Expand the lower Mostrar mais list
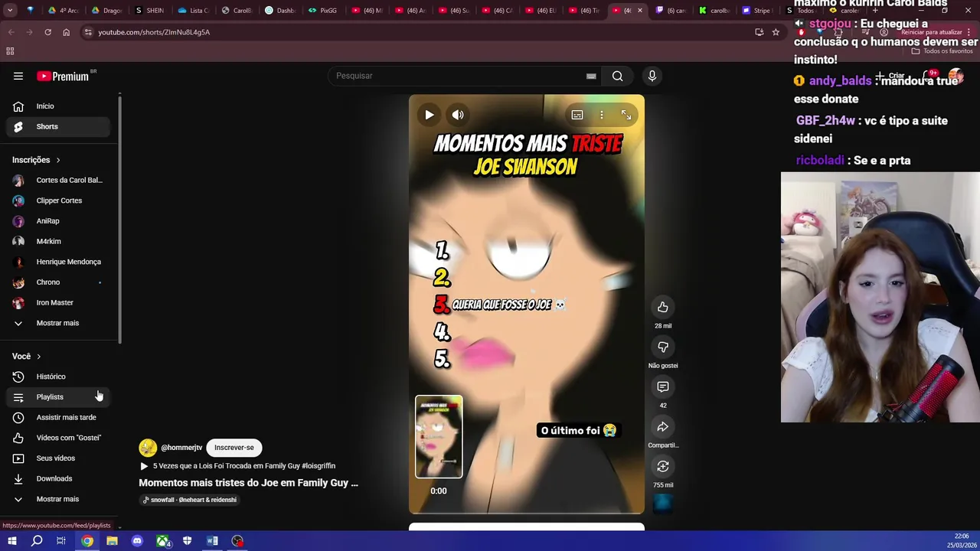The height and width of the screenshot is (551, 980). (x=57, y=499)
